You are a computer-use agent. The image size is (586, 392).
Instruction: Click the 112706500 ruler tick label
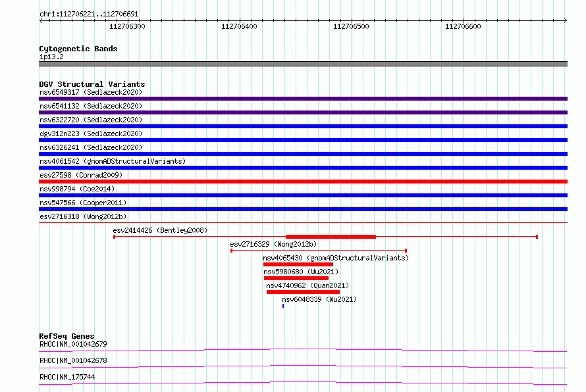click(x=351, y=26)
